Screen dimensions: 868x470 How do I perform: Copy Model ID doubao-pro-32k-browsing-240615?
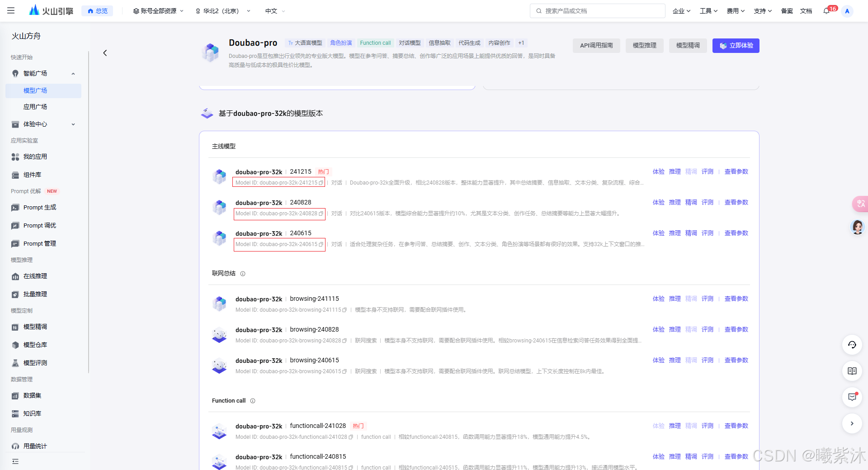(344, 371)
